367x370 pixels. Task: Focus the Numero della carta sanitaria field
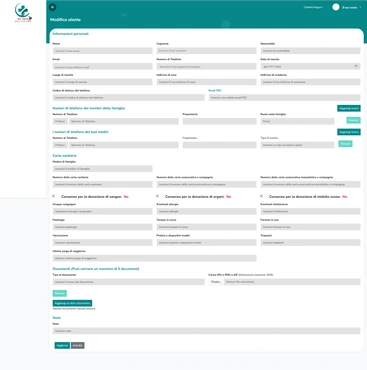tap(102, 184)
